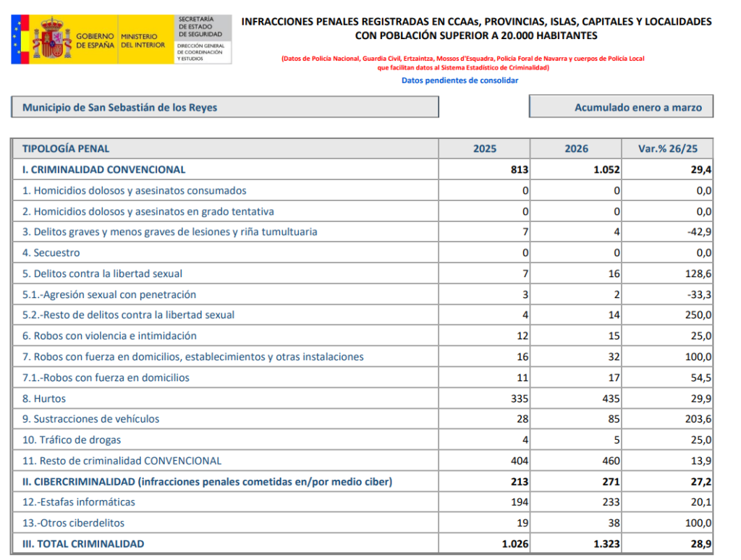
Task: Select the 2025 value '404'
Action: [x=520, y=461]
